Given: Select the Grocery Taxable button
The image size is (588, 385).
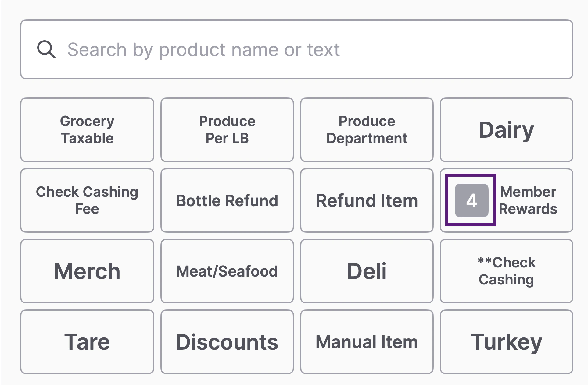Looking at the screenshot, I should (87, 130).
